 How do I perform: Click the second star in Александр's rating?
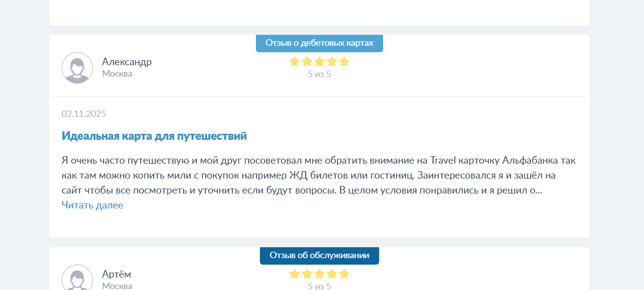[307, 62]
